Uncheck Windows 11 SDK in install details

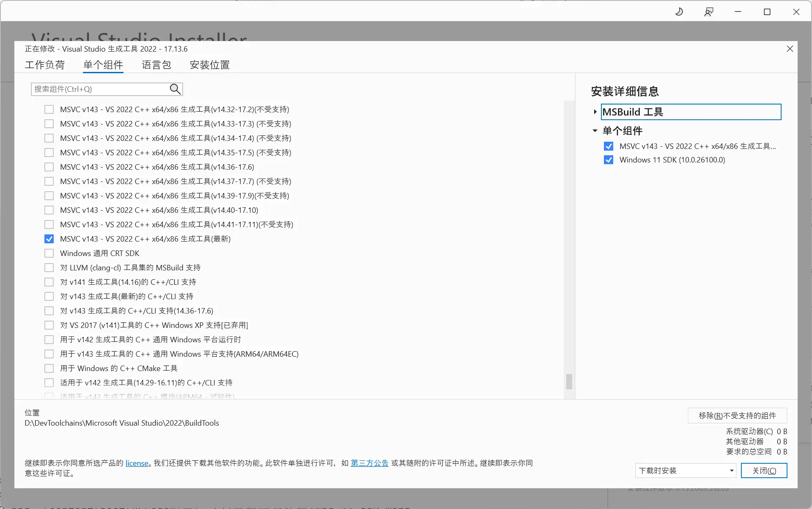tap(609, 160)
